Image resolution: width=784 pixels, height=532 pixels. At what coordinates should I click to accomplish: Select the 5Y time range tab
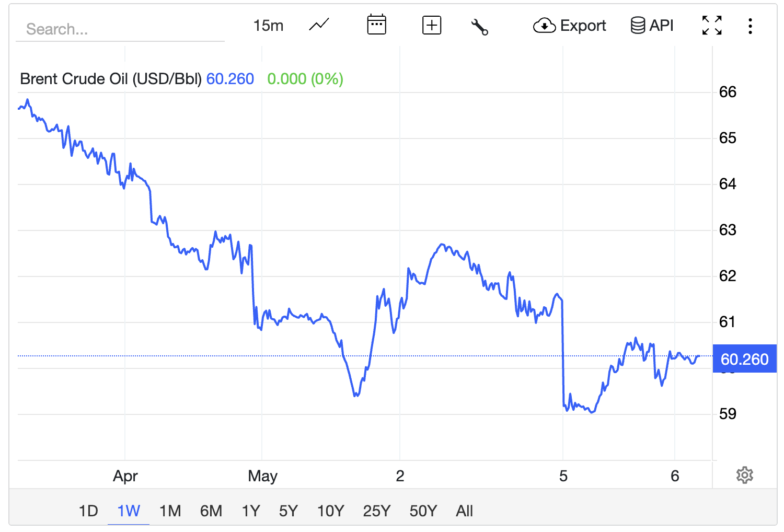click(289, 511)
